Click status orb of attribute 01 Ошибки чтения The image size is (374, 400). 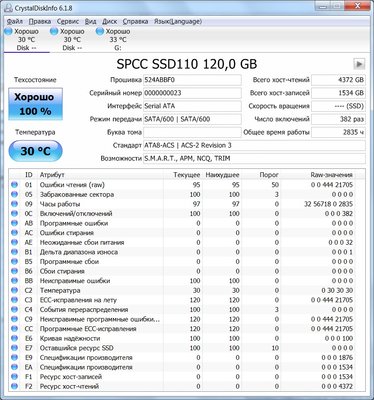coord(14,185)
